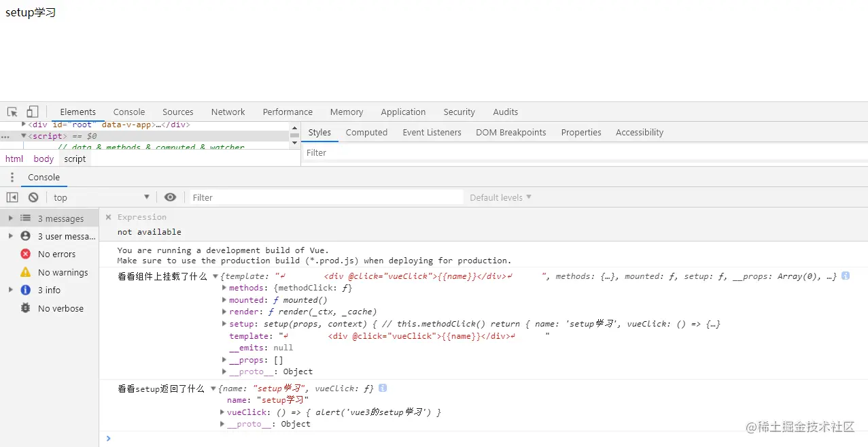
Task: Switch to the Network tab
Action: coord(228,112)
